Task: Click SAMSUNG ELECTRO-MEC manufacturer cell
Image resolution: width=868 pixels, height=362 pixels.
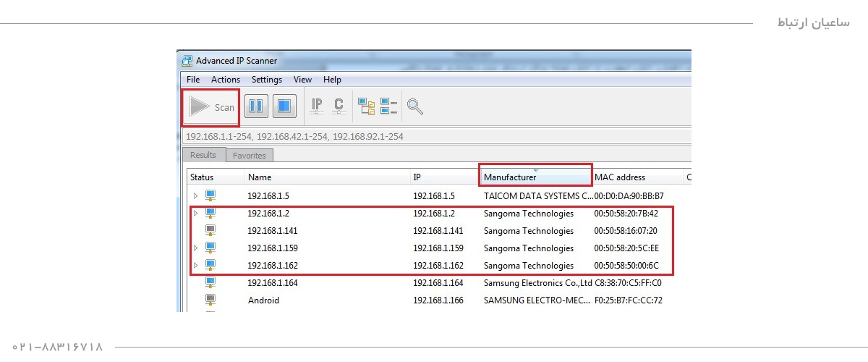Action: point(537,300)
